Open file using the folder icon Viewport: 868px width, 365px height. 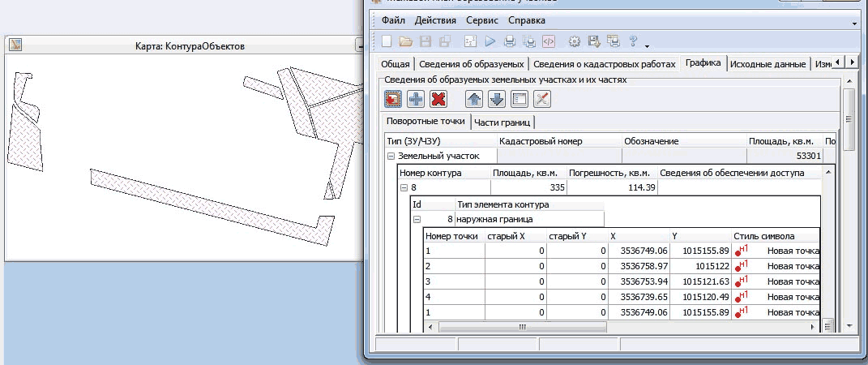coord(406,41)
